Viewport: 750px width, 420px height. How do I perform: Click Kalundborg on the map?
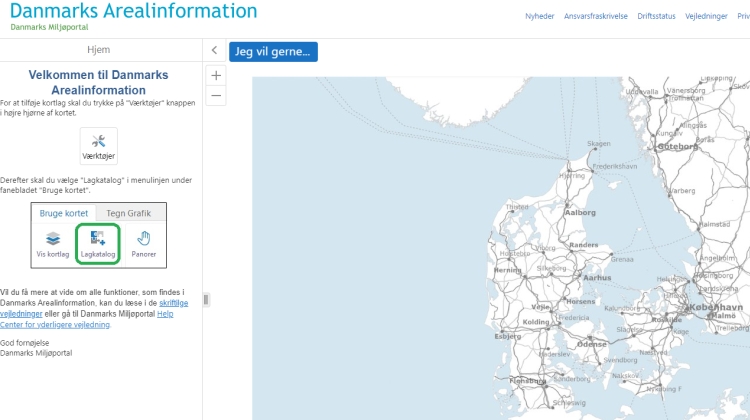[622, 308]
